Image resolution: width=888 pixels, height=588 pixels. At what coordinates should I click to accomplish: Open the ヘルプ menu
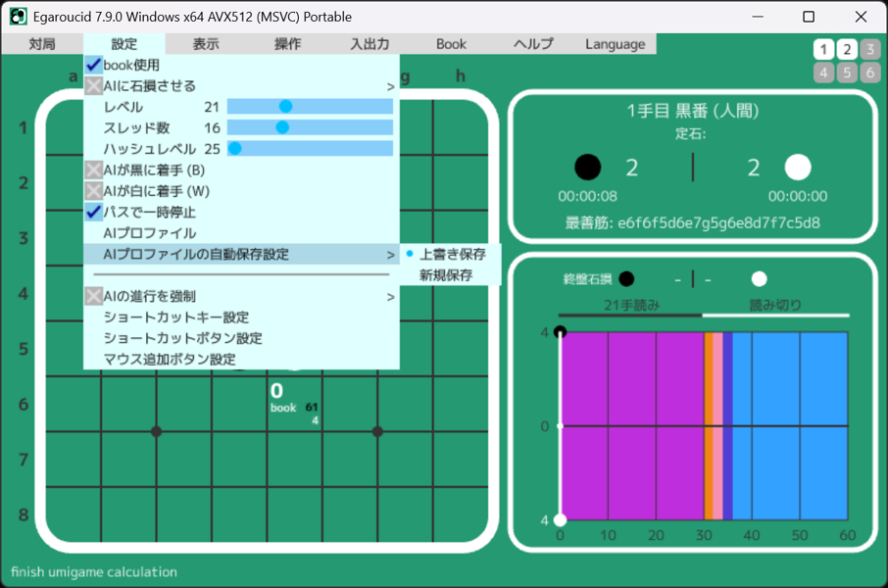point(533,44)
